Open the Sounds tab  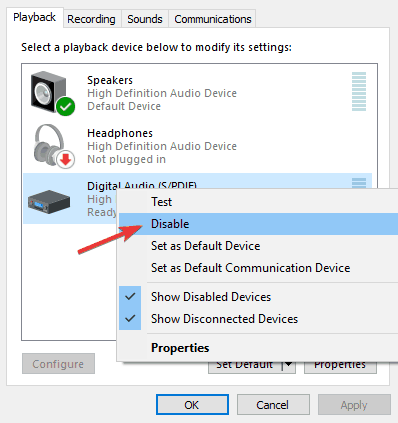145,19
